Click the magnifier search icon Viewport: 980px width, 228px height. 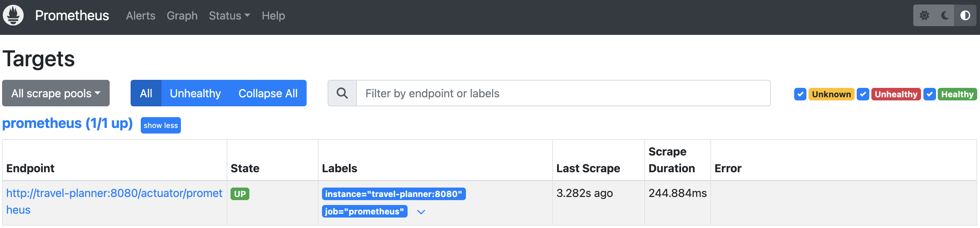tap(342, 93)
